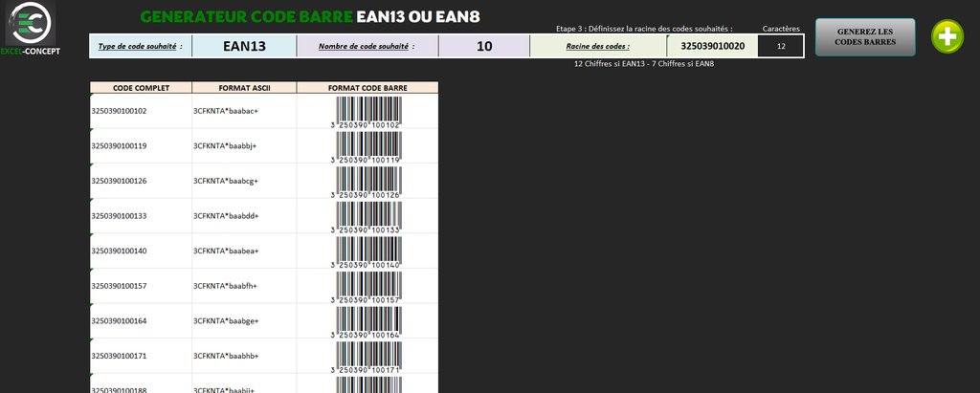Select cell with code 3250390100157
This screenshot has width=980, height=393.
[142, 286]
